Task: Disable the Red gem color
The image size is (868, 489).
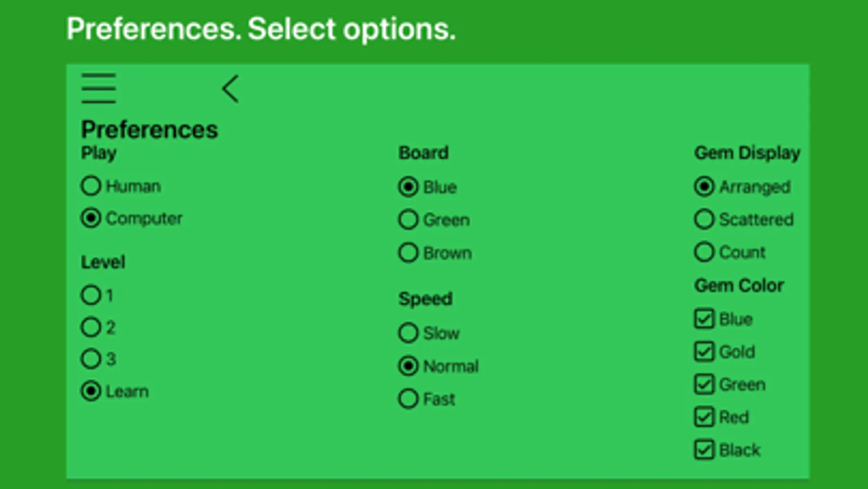Action: pos(704,417)
